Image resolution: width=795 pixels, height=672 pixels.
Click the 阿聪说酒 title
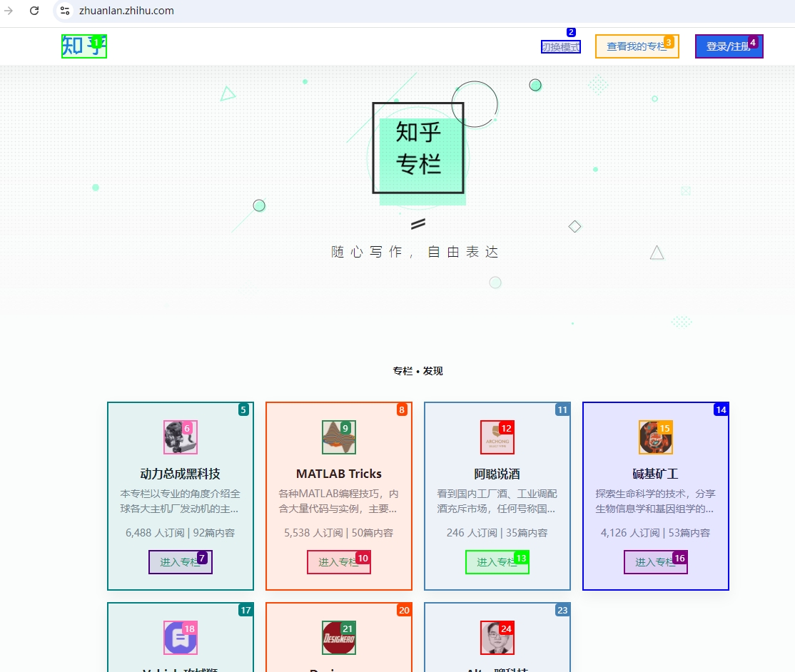click(x=497, y=474)
